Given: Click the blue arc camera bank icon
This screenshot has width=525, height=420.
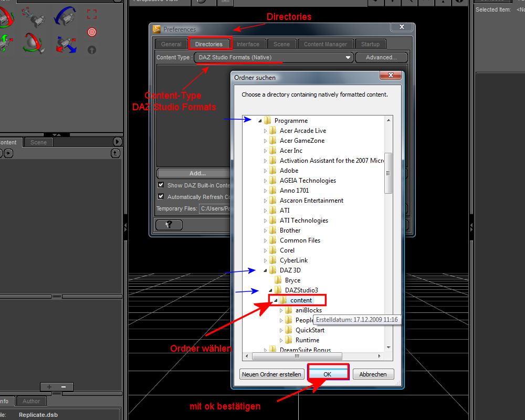Looking at the screenshot, I should pos(66,16).
